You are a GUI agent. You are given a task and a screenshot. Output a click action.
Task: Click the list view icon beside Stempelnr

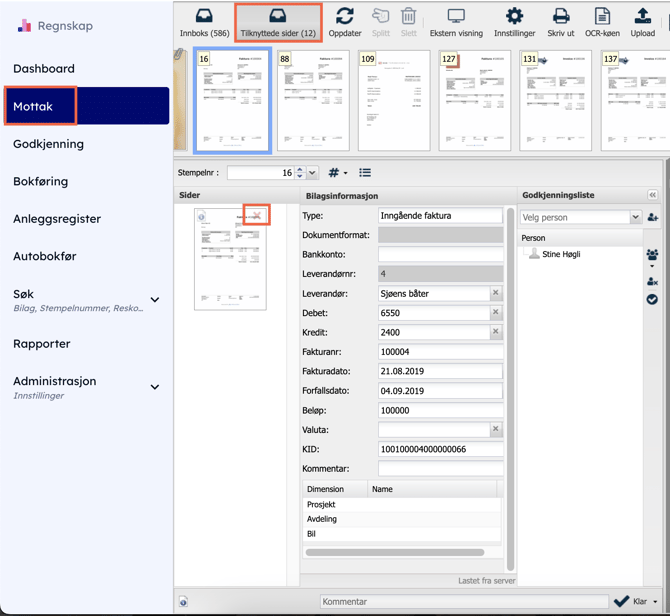point(365,173)
